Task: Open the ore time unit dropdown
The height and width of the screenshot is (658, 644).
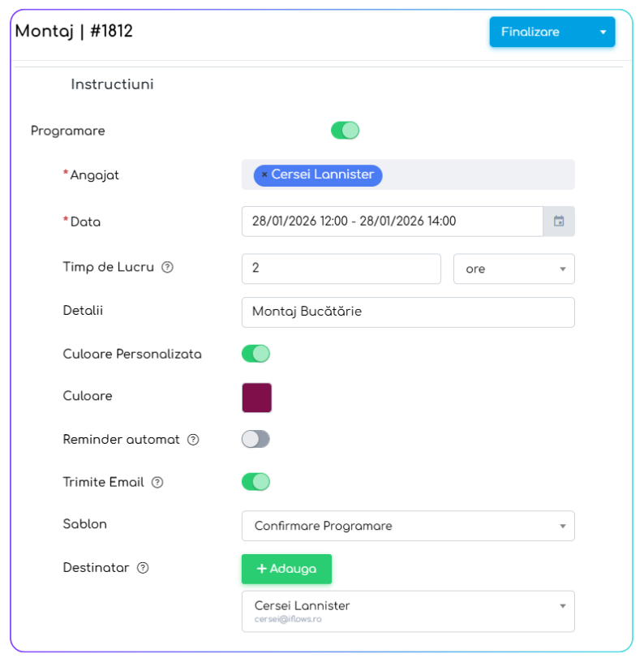Action: coord(513,269)
